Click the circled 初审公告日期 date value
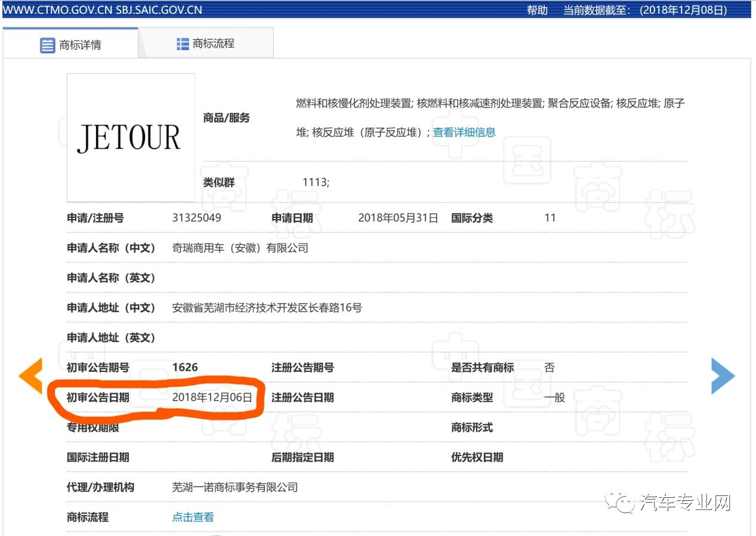The width and height of the screenshot is (756, 536). [x=211, y=397]
